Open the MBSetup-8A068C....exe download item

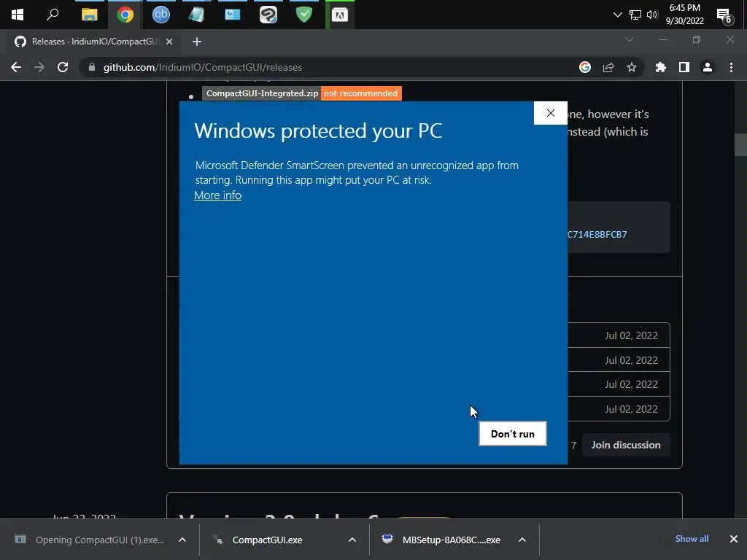pos(451,540)
